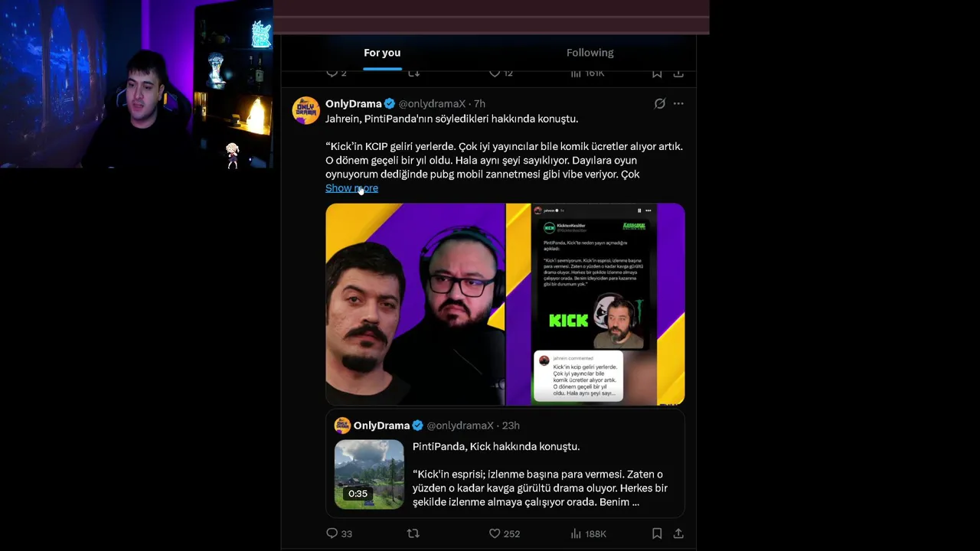Click like icon with 12 on previous post
The width and height of the screenshot is (980, 551).
coord(501,73)
